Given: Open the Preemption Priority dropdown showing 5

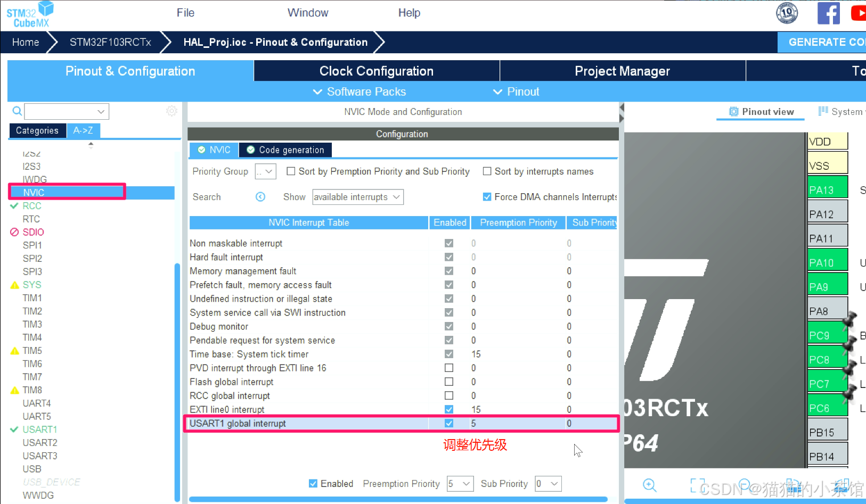Looking at the screenshot, I should pyautogui.click(x=460, y=484).
